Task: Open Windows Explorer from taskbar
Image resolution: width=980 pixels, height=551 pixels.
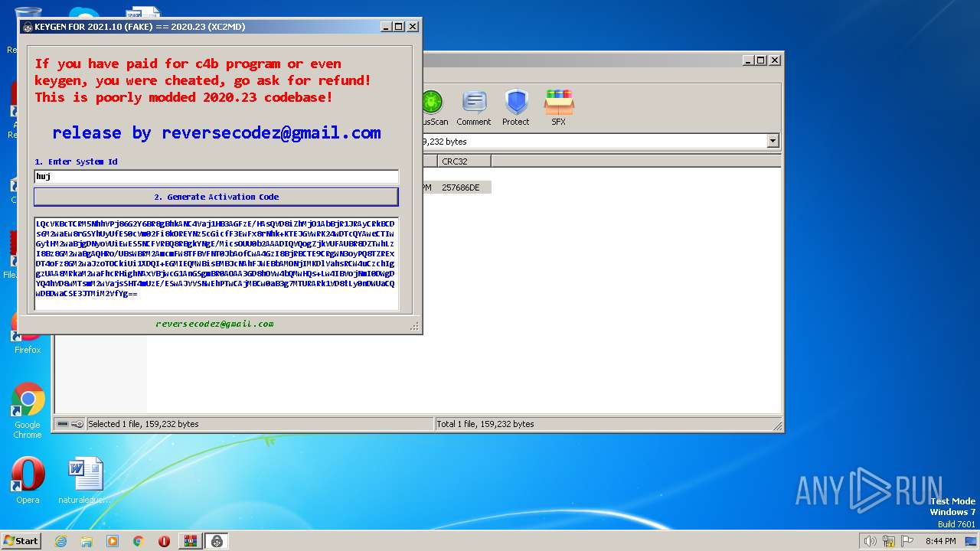Action: click(87, 541)
